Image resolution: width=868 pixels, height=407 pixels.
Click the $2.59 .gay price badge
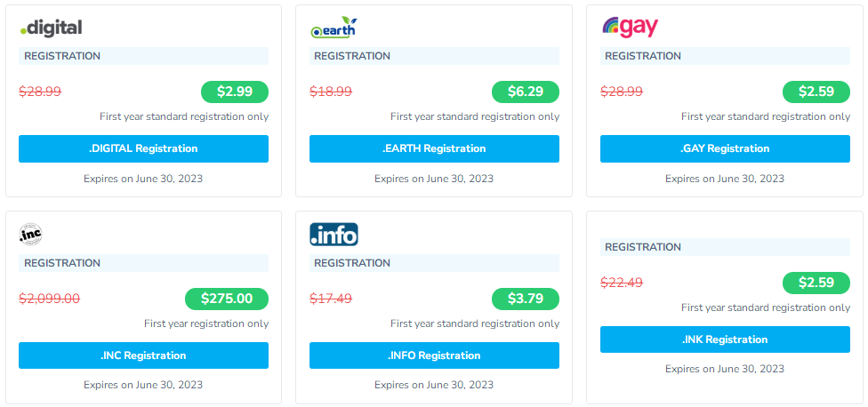tap(816, 92)
